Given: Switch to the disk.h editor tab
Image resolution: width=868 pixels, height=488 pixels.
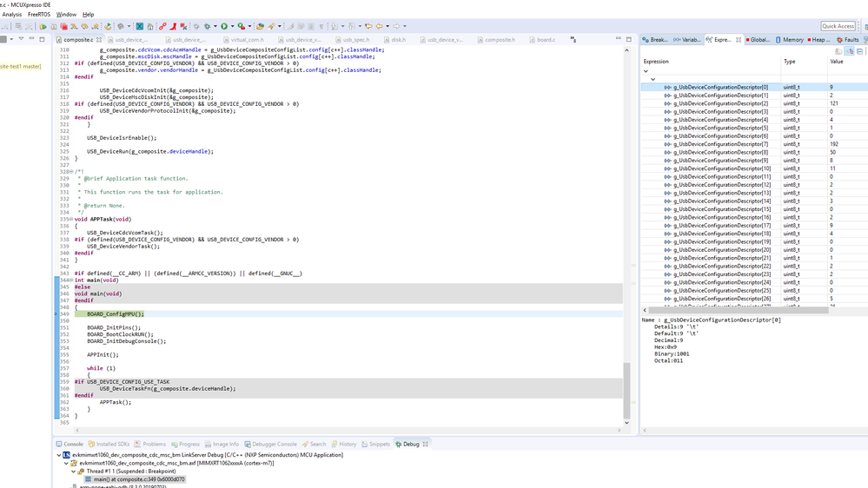Looking at the screenshot, I should coord(394,40).
